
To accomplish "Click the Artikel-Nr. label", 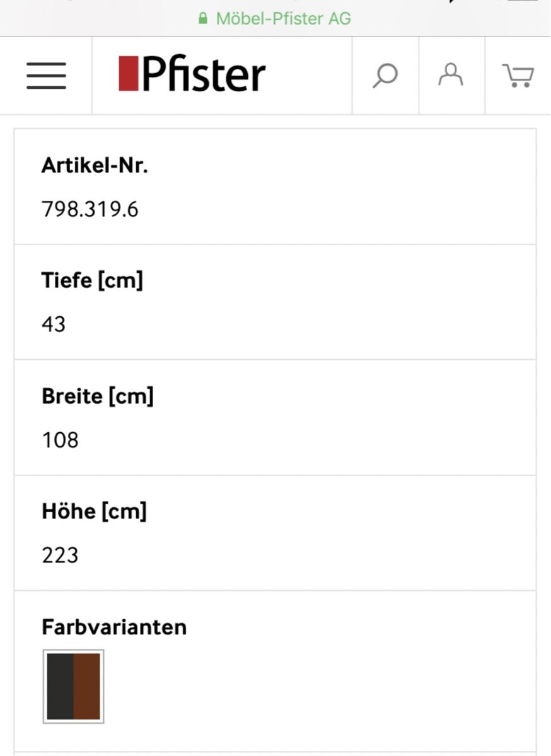I will coord(95,165).
